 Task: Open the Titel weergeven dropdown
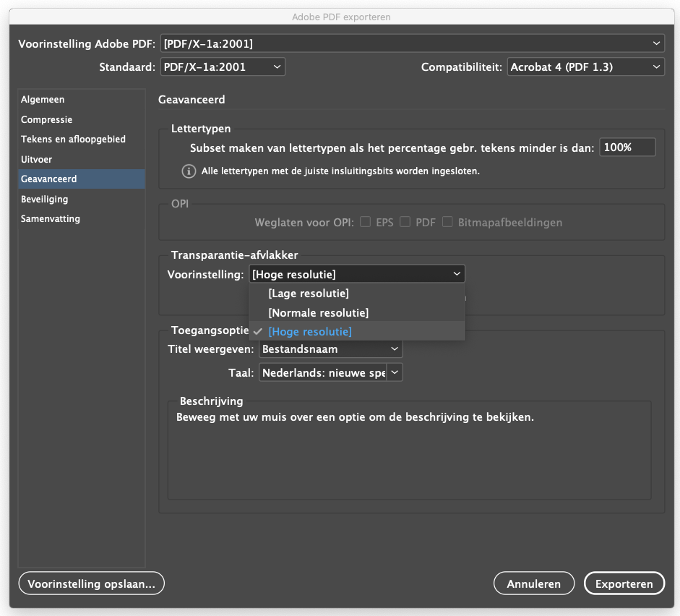pos(331,348)
